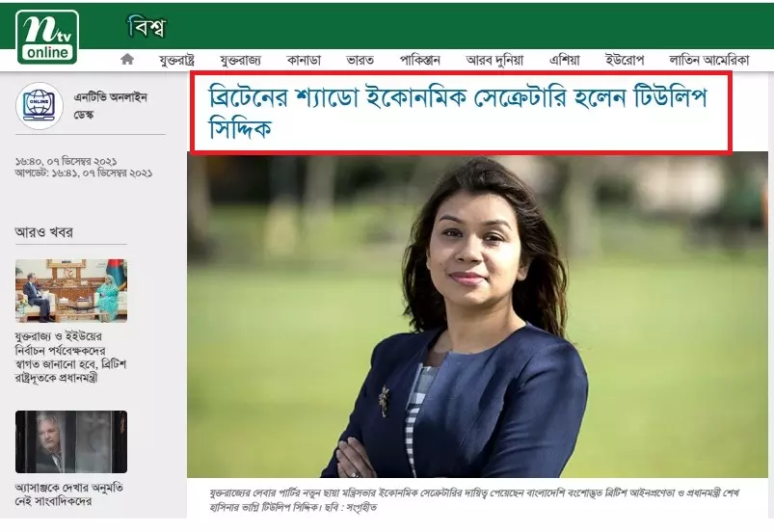Open the main article photo
774x532 pixels.
tap(477, 316)
